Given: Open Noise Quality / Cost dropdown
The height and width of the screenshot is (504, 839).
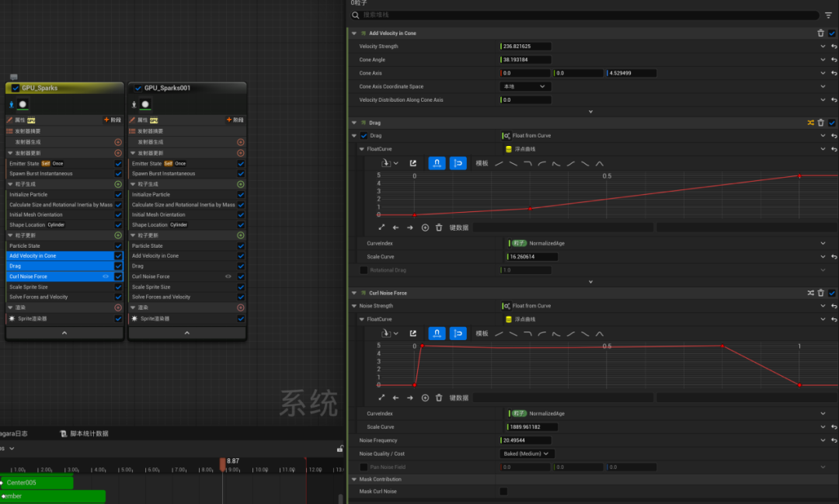Looking at the screenshot, I should (527, 454).
